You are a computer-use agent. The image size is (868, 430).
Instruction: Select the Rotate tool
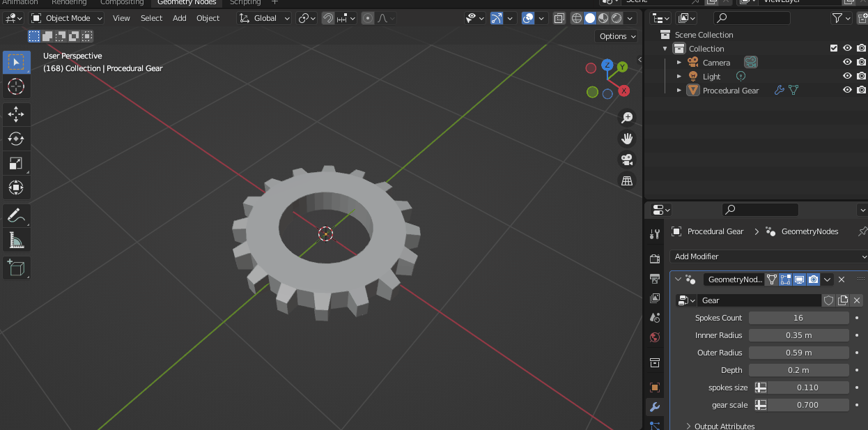click(x=16, y=139)
